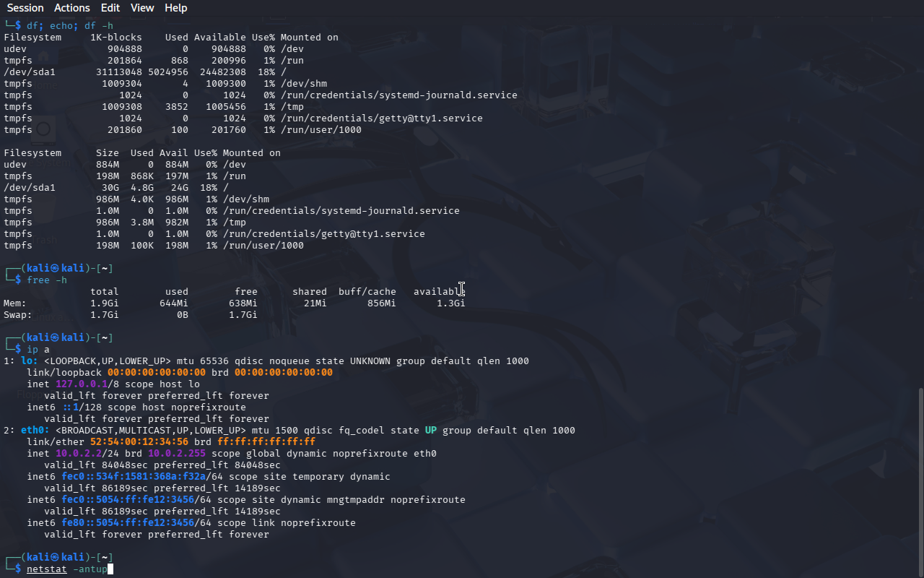Screen dimensions: 924x578
Task: Open the Session menu
Action: click(25, 8)
